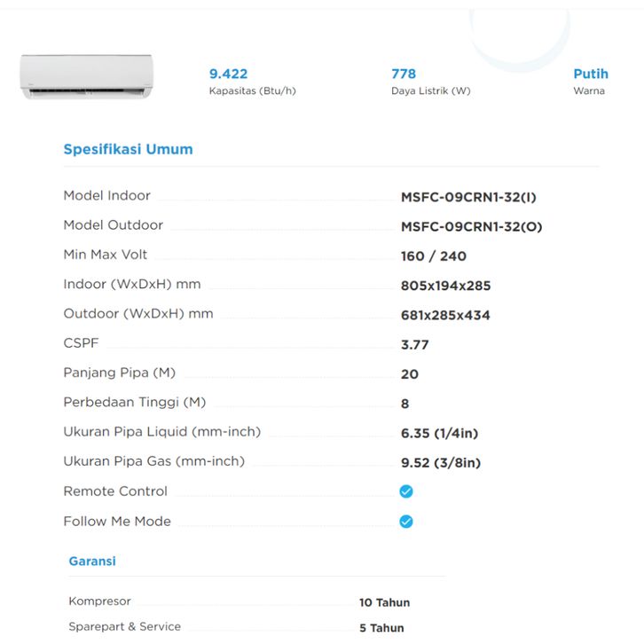The height and width of the screenshot is (644, 644).
Task: Click the 9.52 (3/8in) gas pipe size
Action: 441,462
